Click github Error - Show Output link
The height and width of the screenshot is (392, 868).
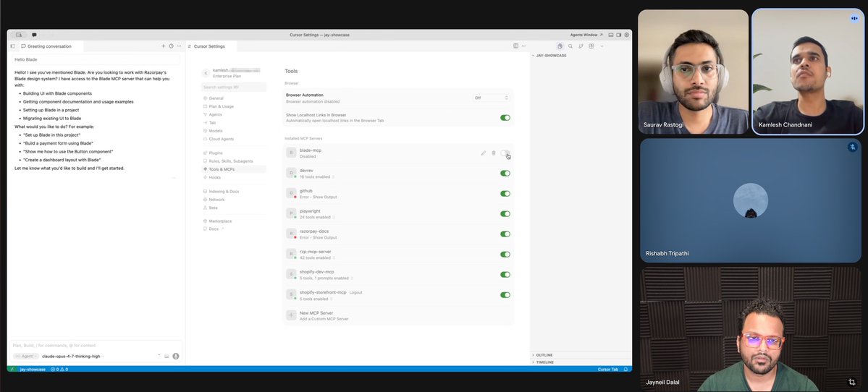click(318, 197)
